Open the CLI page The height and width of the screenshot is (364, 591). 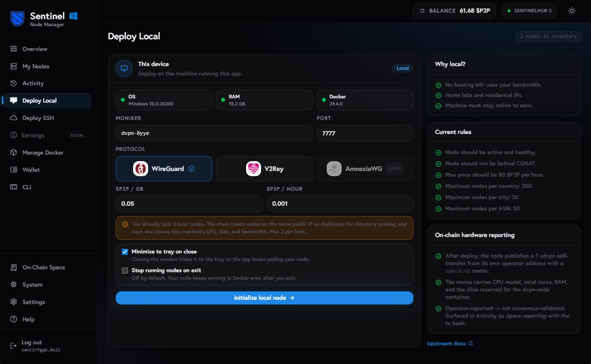(x=48, y=187)
